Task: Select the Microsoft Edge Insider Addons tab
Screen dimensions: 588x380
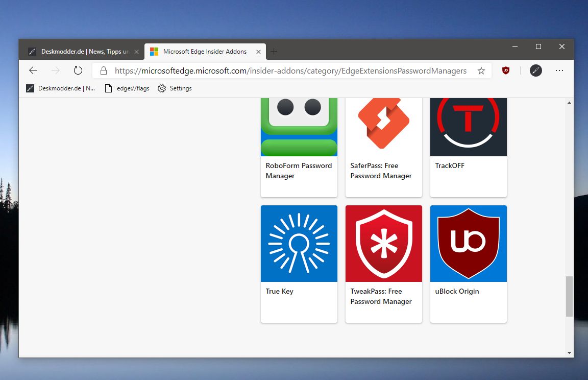Action: tap(205, 52)
